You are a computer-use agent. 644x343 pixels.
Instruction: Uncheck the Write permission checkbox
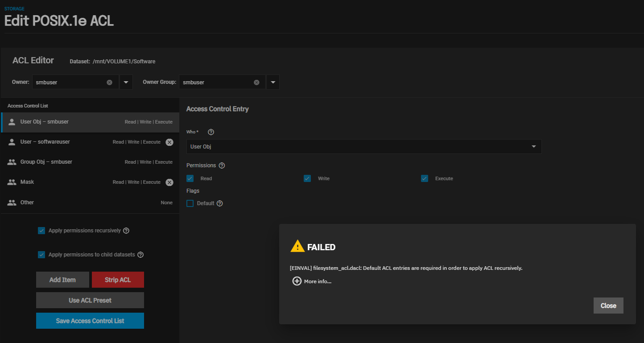[307, 178]
